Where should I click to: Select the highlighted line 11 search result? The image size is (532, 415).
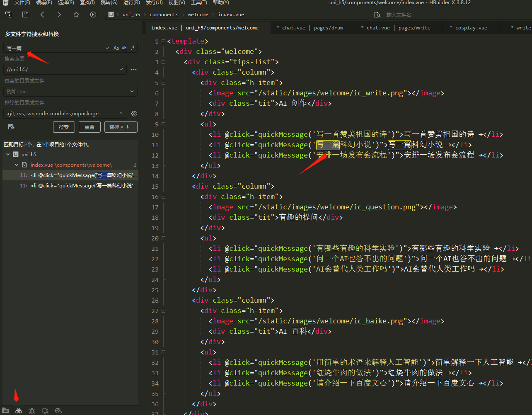click(x=70, y=175)
